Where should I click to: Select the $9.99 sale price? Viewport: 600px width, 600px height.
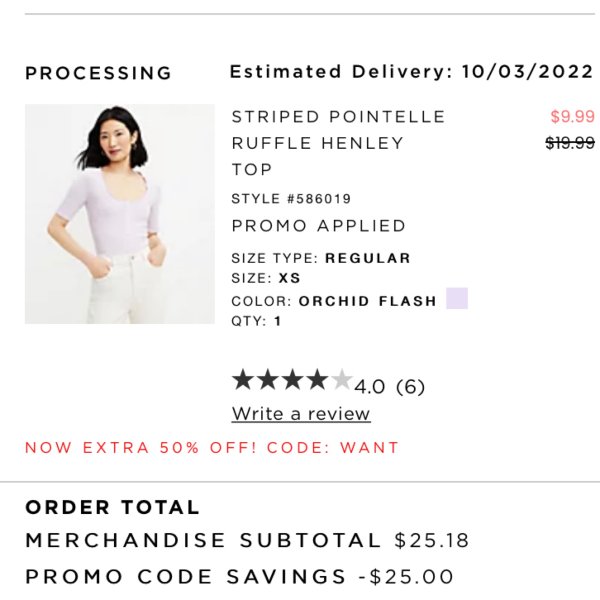572,116
